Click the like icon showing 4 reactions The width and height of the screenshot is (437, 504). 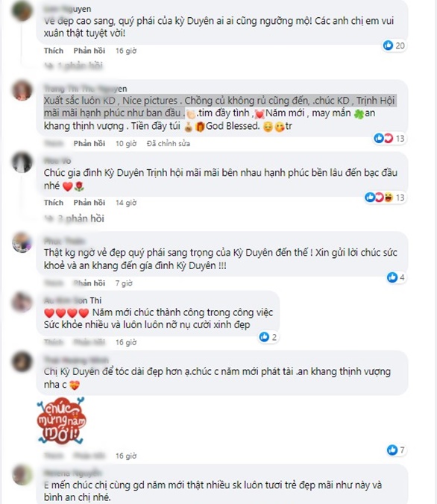[392, 277]
